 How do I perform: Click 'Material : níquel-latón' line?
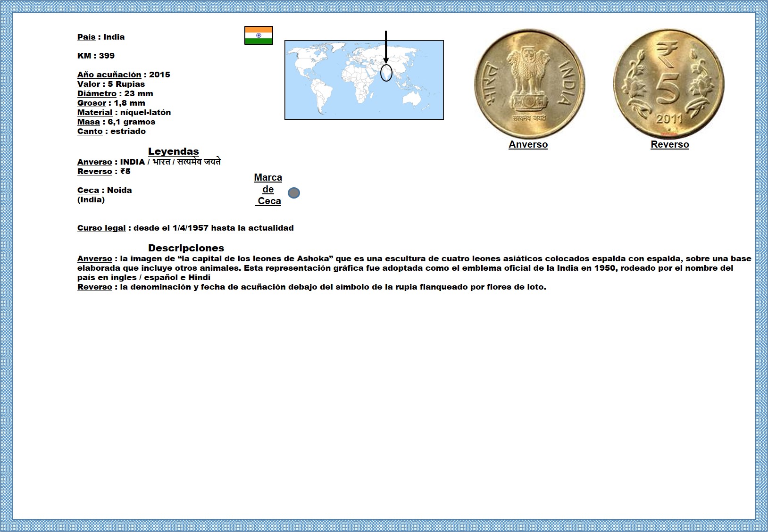pyautogui.click(x=124, y=112)
